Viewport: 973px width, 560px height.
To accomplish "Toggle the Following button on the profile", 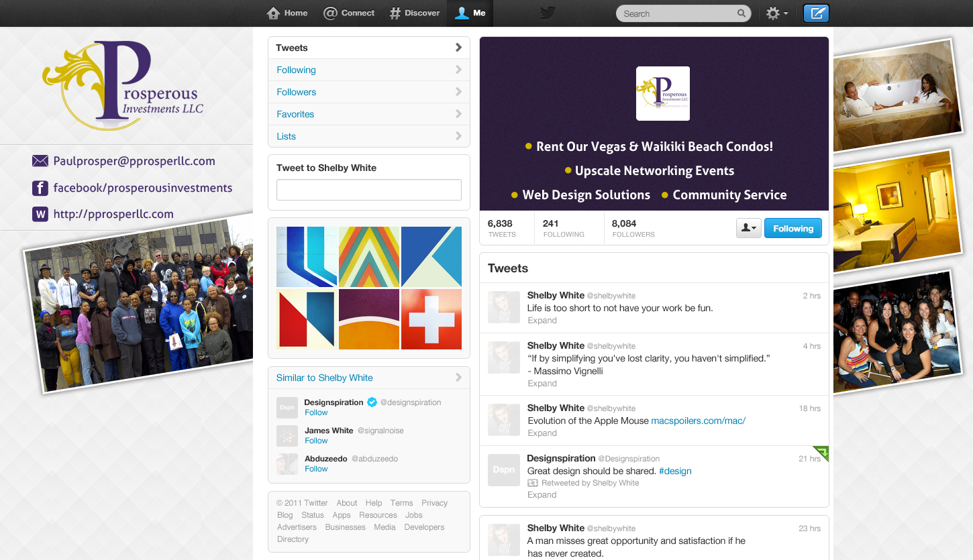I will click(x=792, y=229).
